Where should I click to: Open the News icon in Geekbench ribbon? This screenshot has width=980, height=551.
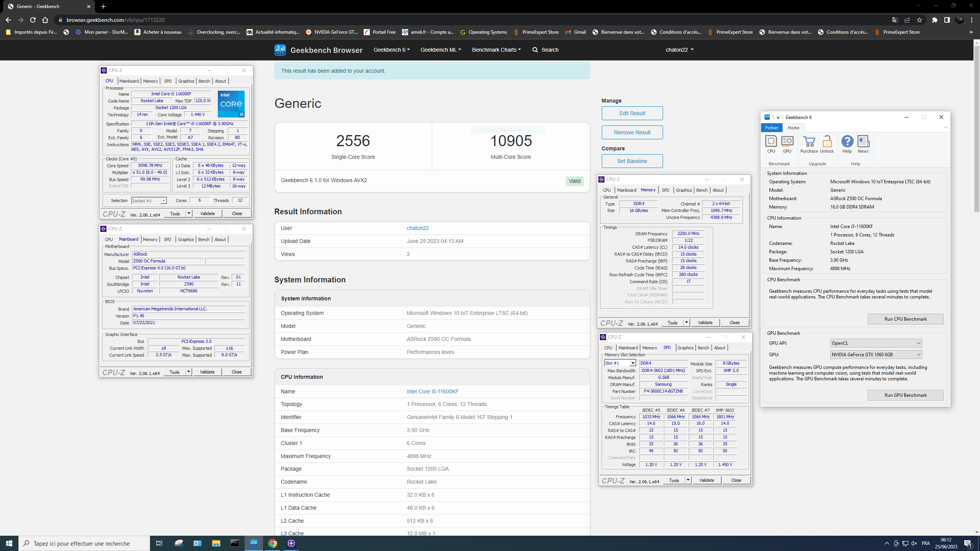coord(863,144)
